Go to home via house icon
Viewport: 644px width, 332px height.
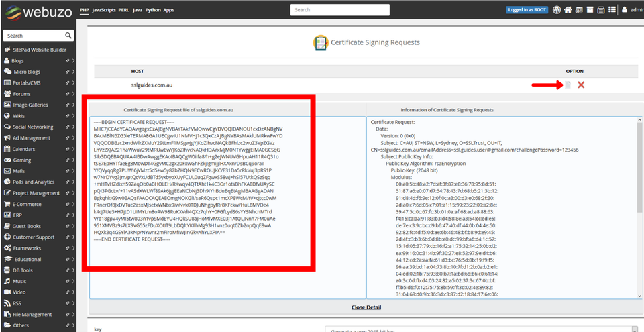point(568,10)
